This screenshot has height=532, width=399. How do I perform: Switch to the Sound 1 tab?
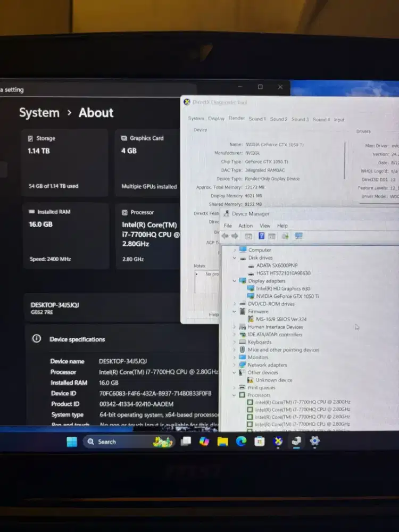[257, 119]
